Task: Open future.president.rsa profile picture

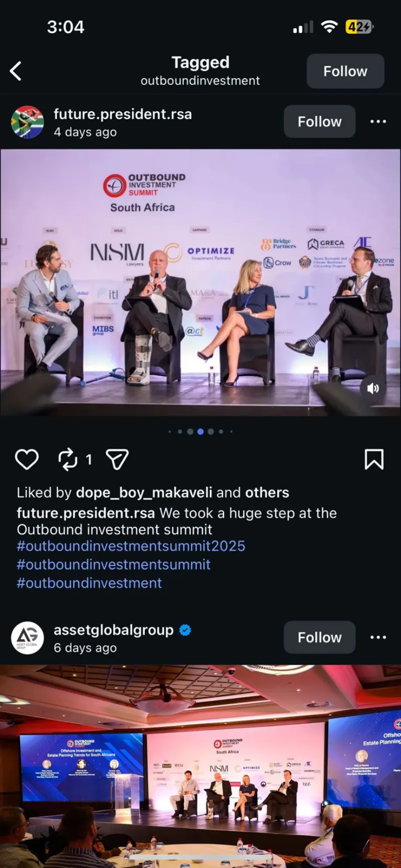Action: click(x=27, y=122)
